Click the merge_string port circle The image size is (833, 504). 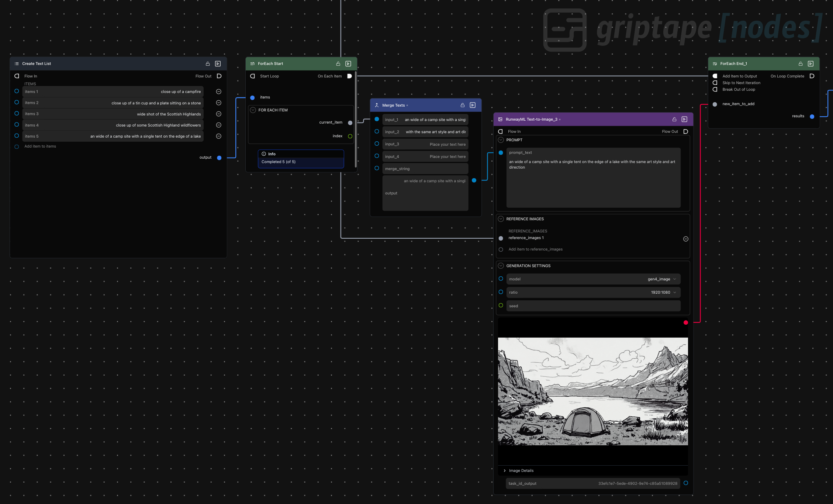coord(377,168)
